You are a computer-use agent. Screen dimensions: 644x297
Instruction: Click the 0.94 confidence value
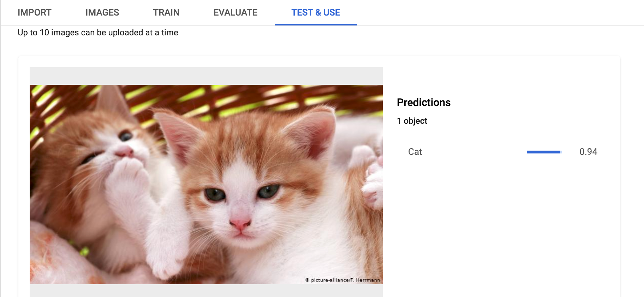[x=589, y=151]
